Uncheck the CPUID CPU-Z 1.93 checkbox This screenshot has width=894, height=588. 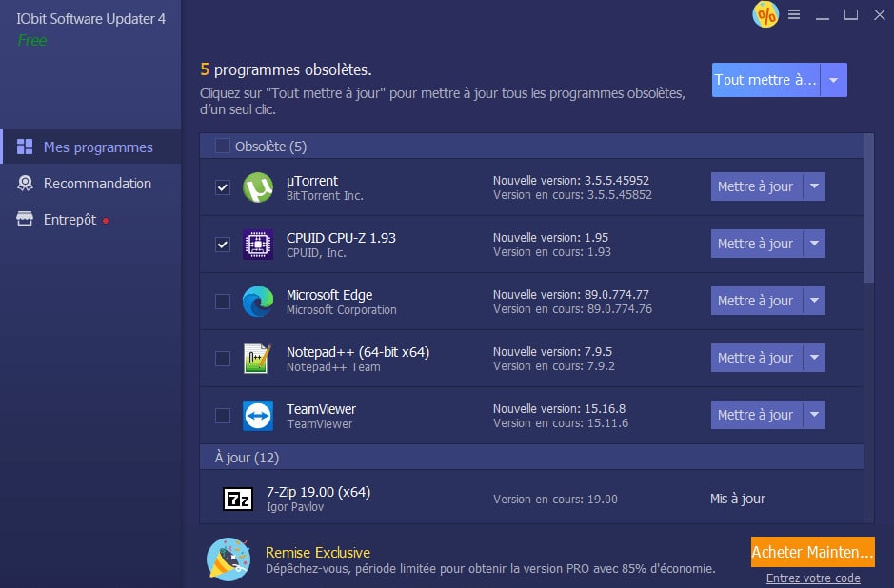pos(223,245)
